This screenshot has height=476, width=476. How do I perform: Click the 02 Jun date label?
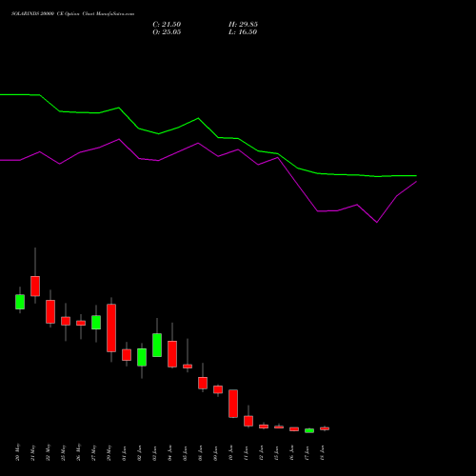point(140,453)
